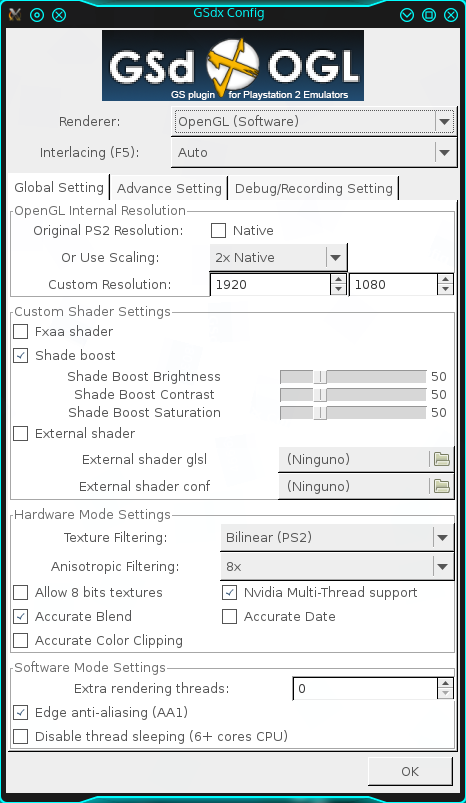Increase Extra rendering threads value

[x=445, y=683]
